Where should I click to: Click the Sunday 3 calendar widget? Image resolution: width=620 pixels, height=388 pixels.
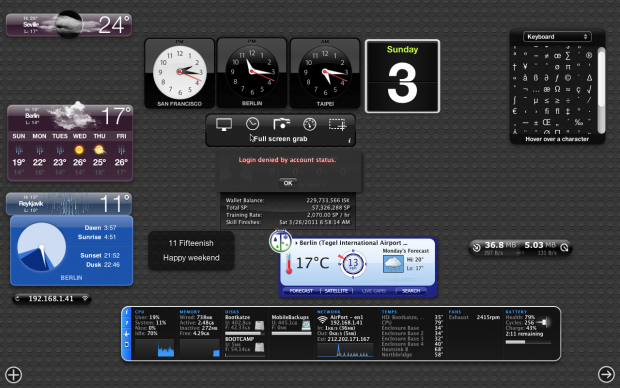click(403, 76)
